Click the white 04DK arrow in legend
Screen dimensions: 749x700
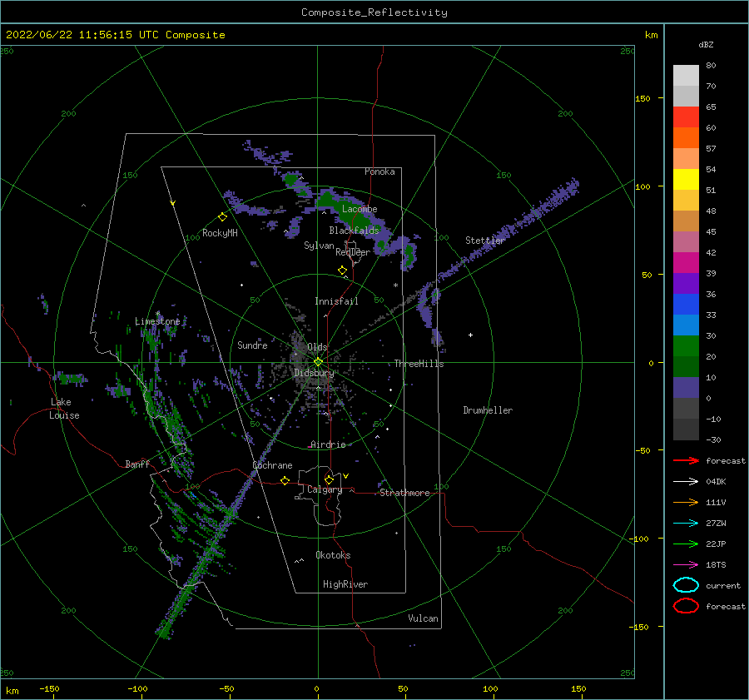(686, 482)
